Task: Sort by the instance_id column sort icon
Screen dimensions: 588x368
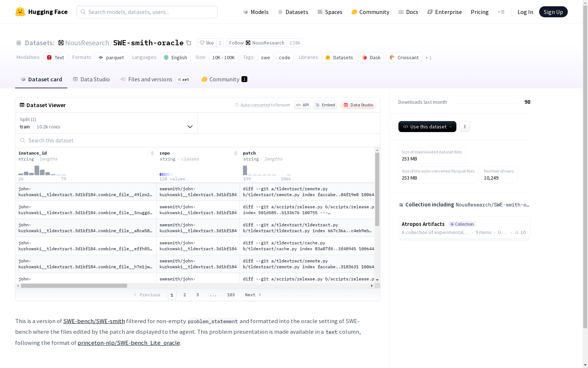Action: coord(152,153)
